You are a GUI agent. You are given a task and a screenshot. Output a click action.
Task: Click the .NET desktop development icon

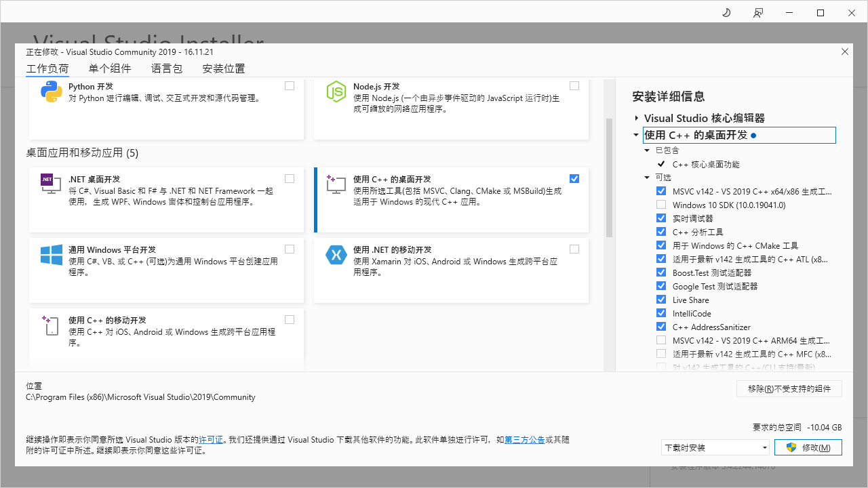coord(52,184)
